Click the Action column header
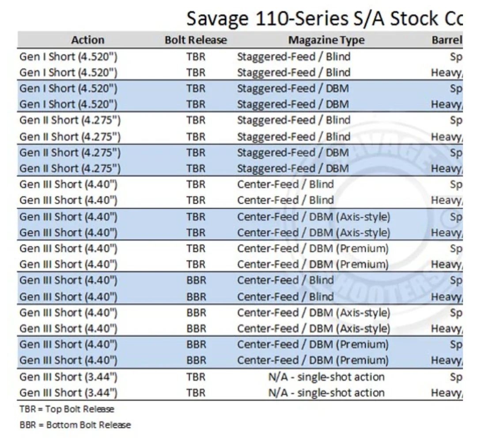477x448 pixels. 88,40
